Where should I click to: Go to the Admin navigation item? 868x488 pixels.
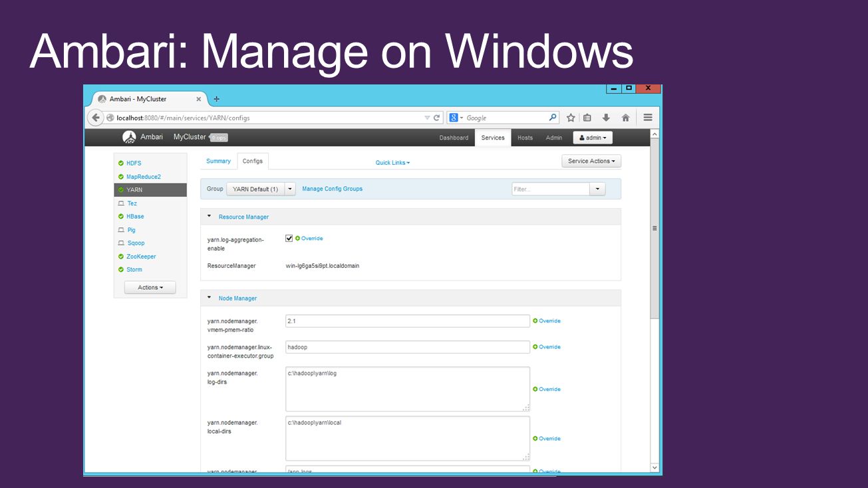pyautogui.click(x=554, y=138)
